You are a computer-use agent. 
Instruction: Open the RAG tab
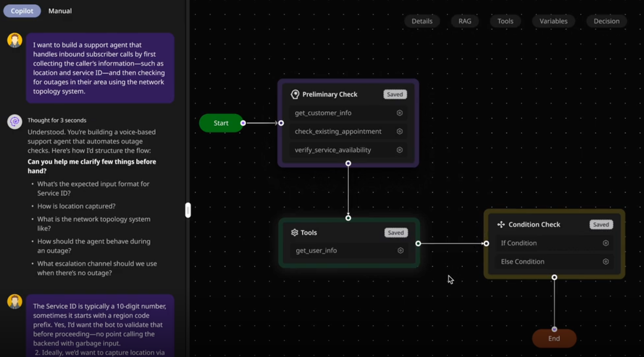tap(464, 21)
